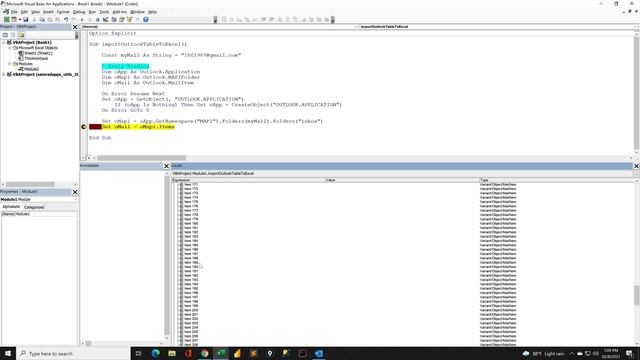This screenshot has width=640, height=360.
Task: Click the Copy toolbar icon
Action: (x=42, y=20)
